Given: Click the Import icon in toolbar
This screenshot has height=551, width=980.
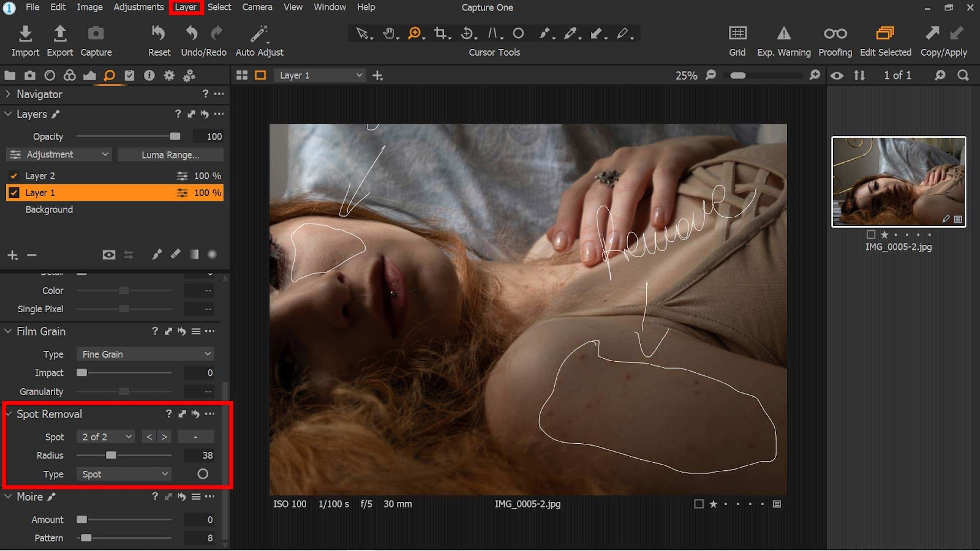Looking at the screenshot, I should pos(25,34).
